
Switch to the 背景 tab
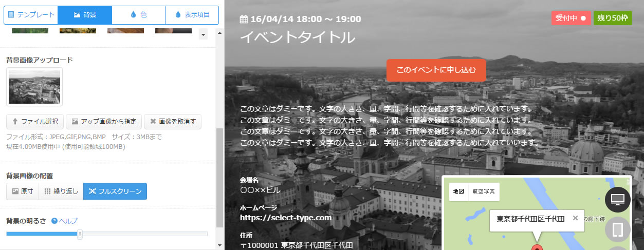pyautogui.click(x=85, y=15)
